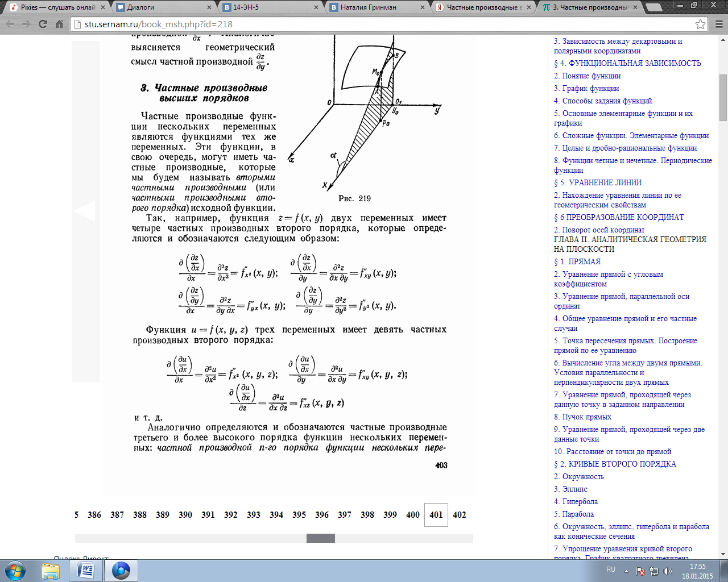Open page 392 in pagination
This screenshot has width=728, height=582.
coord(231,515)
